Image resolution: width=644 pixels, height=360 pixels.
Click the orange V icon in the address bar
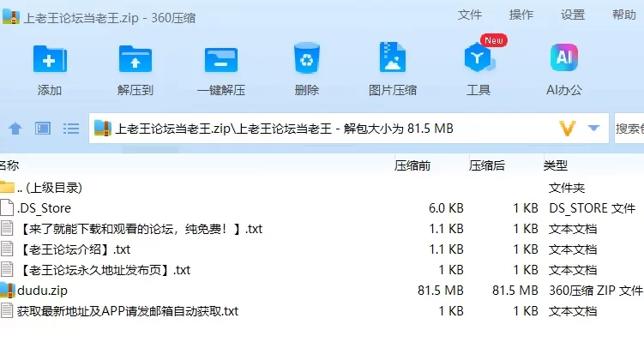click(x=567, y=129)
